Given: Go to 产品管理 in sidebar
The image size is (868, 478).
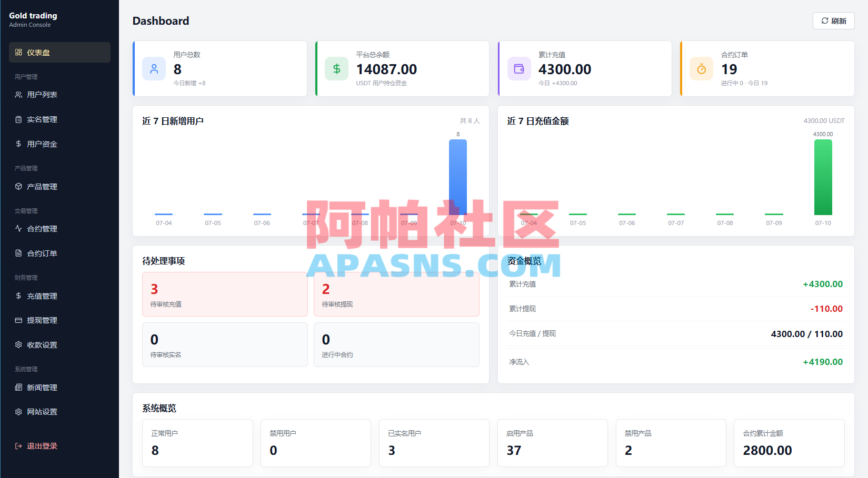Looking at the screenshot, I should click(x=59, y=187).
